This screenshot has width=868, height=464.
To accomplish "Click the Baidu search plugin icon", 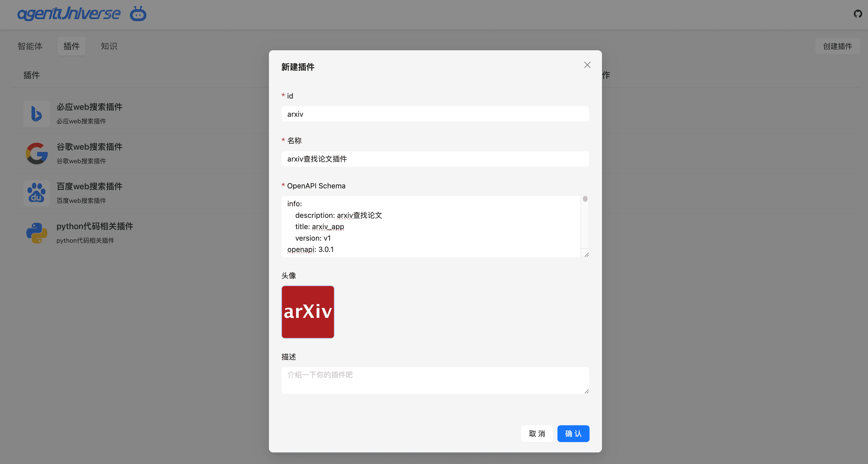I will (x=36, y=193).
